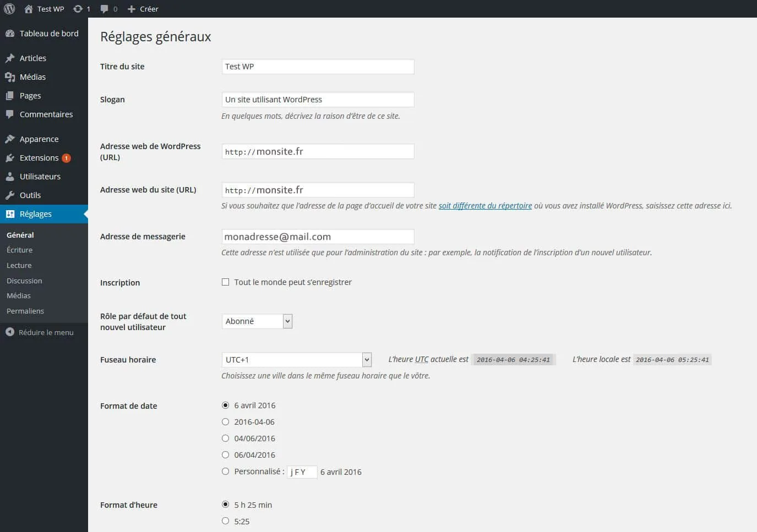This screenshot has width=757, height=532.
Task: Select time format 5:25
Action: click(x=225, y=521)
